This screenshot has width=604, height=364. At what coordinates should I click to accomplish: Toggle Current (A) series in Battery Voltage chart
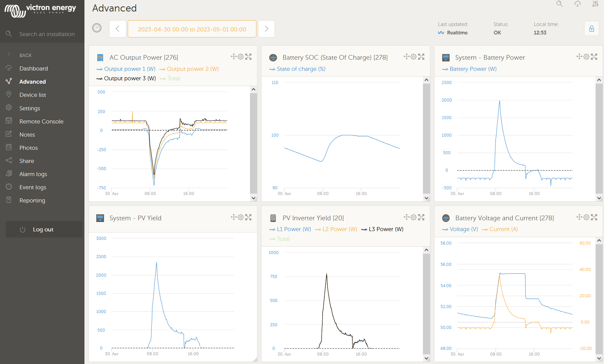(500, 229)
